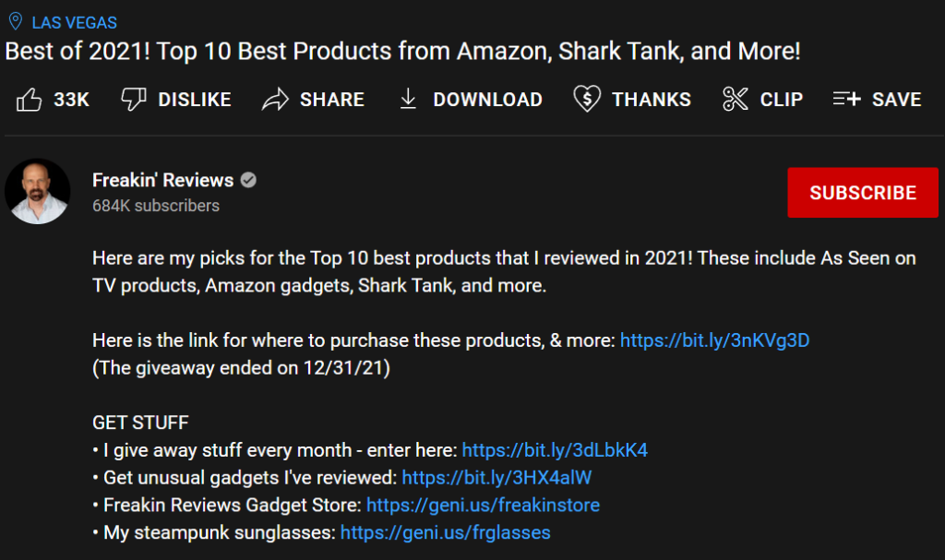The width and height of the screenshot is (945, 560).
Task: Open the LAS VEGAS location link
Action: pos(74,23)
